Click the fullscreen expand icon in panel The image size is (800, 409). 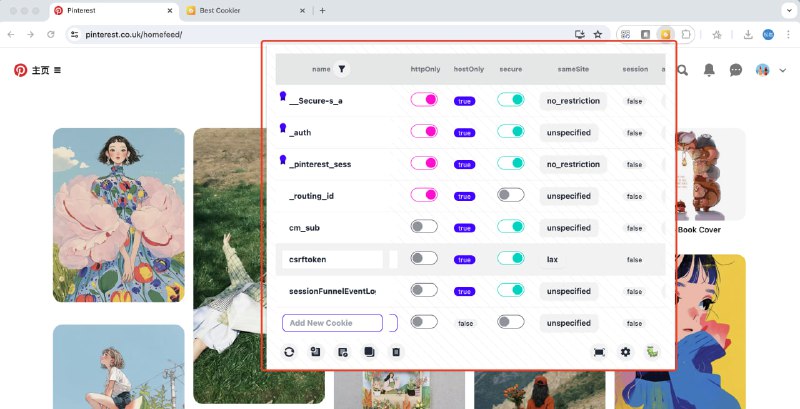tap(599, 352)
